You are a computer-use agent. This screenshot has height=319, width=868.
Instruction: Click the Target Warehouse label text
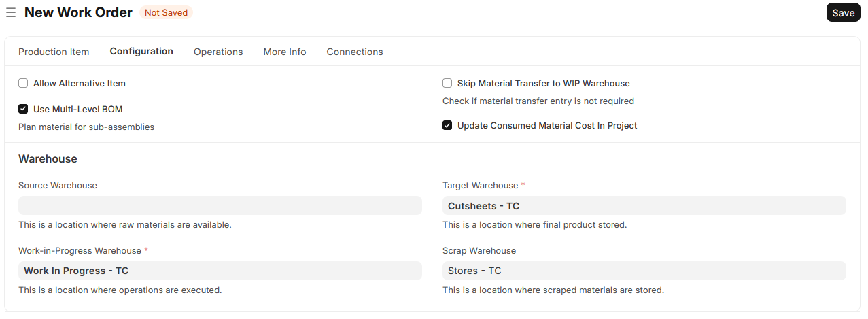click(480, 186)
